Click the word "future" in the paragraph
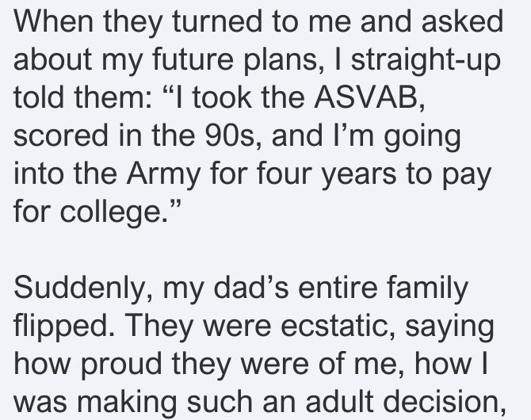The height and width of the screenshot is (420, 531). click(193, 60)
